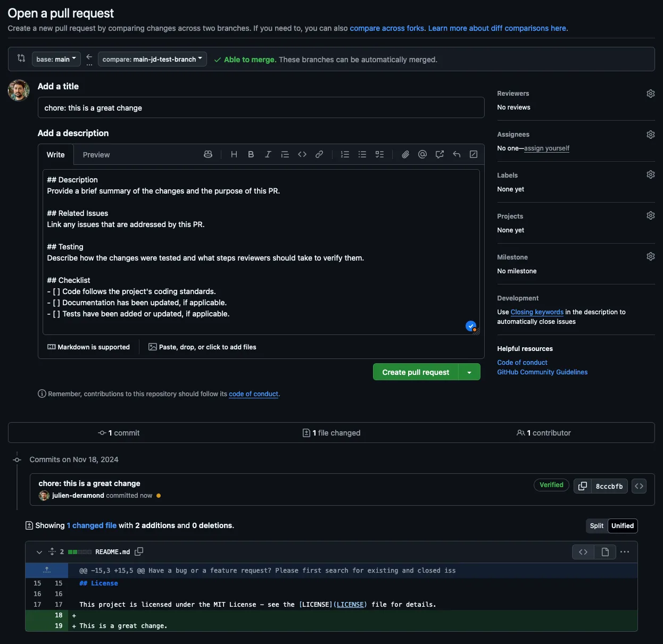Collapse the README.md diff chevron
The height and width of the screenshot is (644, 663).
coord(39,552)
